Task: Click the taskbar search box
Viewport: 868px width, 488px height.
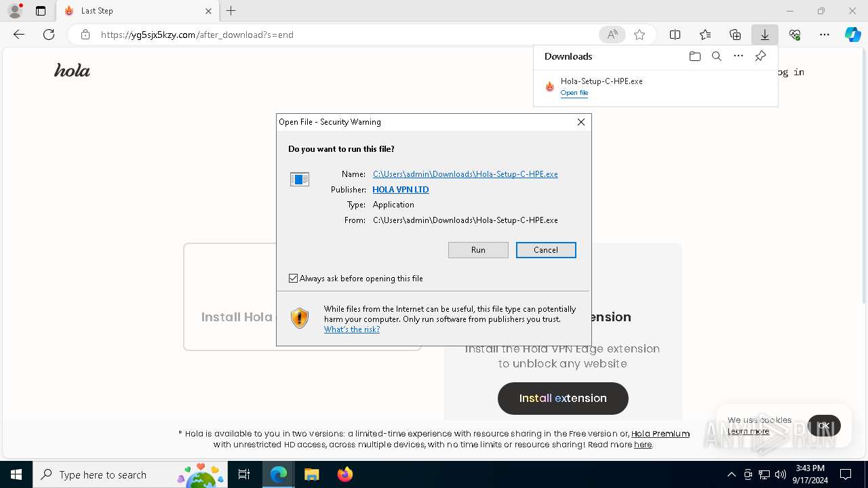Action: pyautogui.click(x=130, y=474)
